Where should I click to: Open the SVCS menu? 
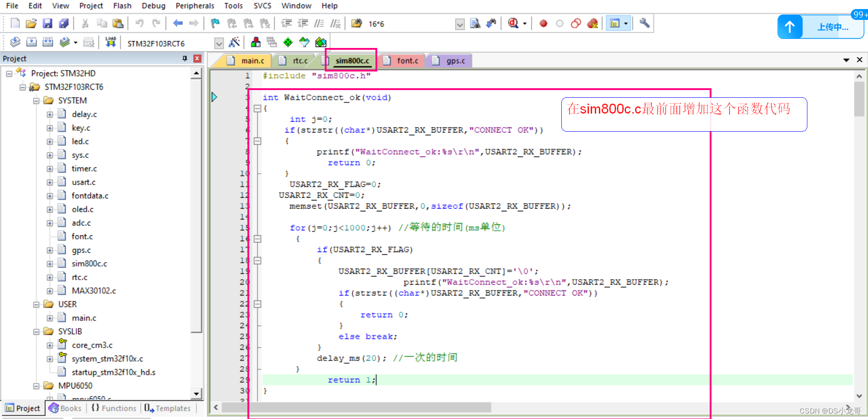click(262, 6)
